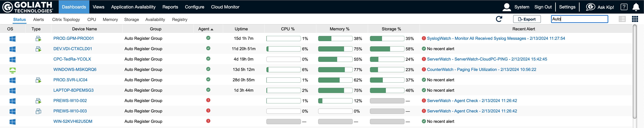The height and width of the screenshot is (128, 644).
Task: Open the Reports menu
Action: [170, 7]
